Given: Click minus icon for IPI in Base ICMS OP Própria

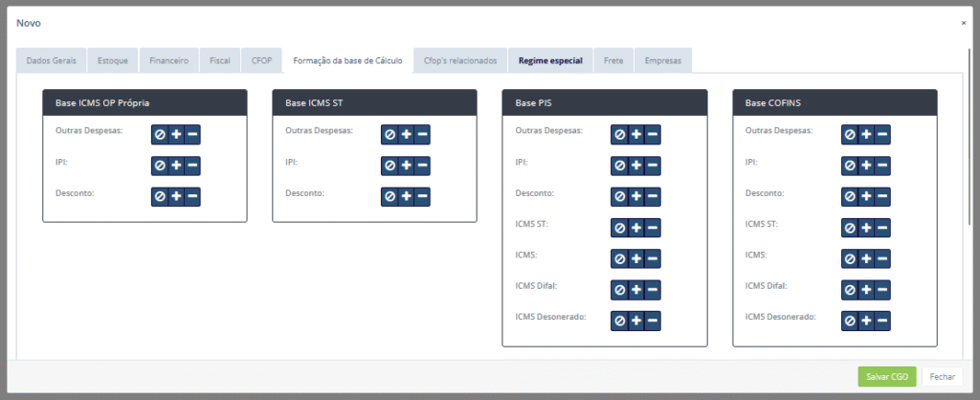Looking at the screenshot, I should pyautogui.click(x=192, y=167).
